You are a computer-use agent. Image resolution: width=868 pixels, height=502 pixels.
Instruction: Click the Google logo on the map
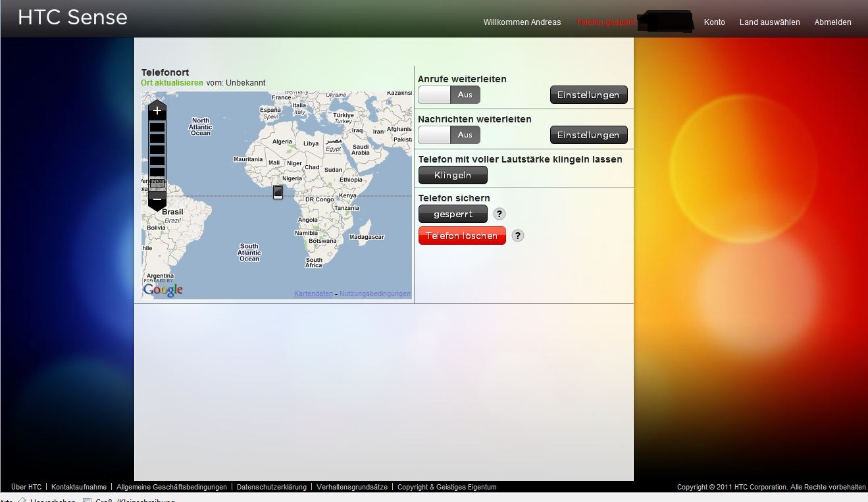[x=163, y=289]
